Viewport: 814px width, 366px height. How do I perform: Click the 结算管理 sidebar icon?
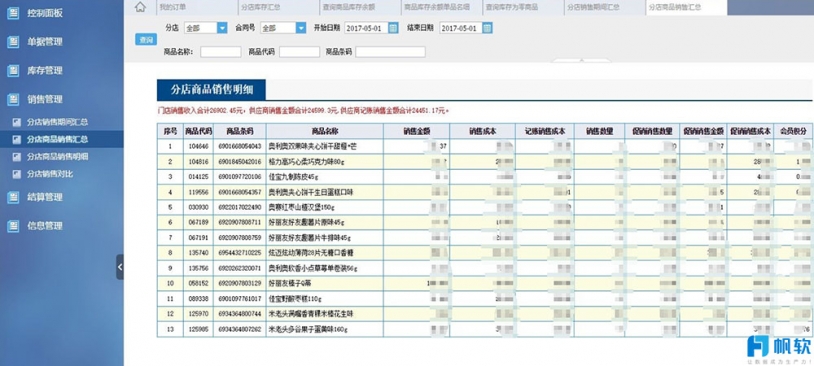[13, 197]
